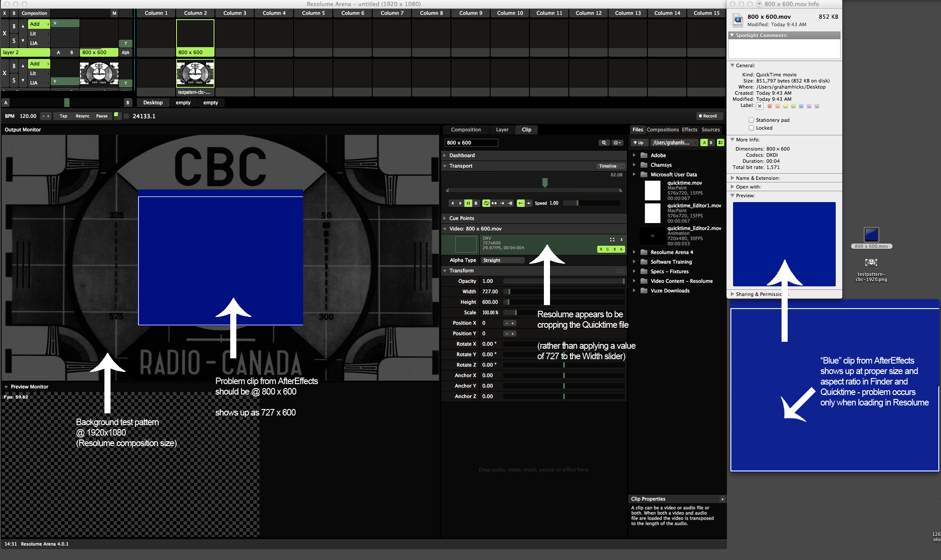Check Stationery pad in Info window
941x560 pixels.
[x=751, y=120]
